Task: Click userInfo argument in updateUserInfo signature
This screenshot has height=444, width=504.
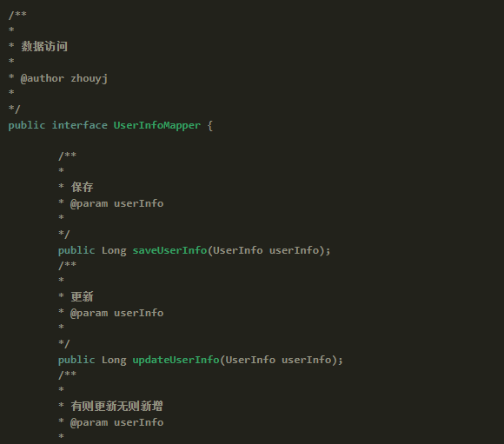Action: point(307,360)
